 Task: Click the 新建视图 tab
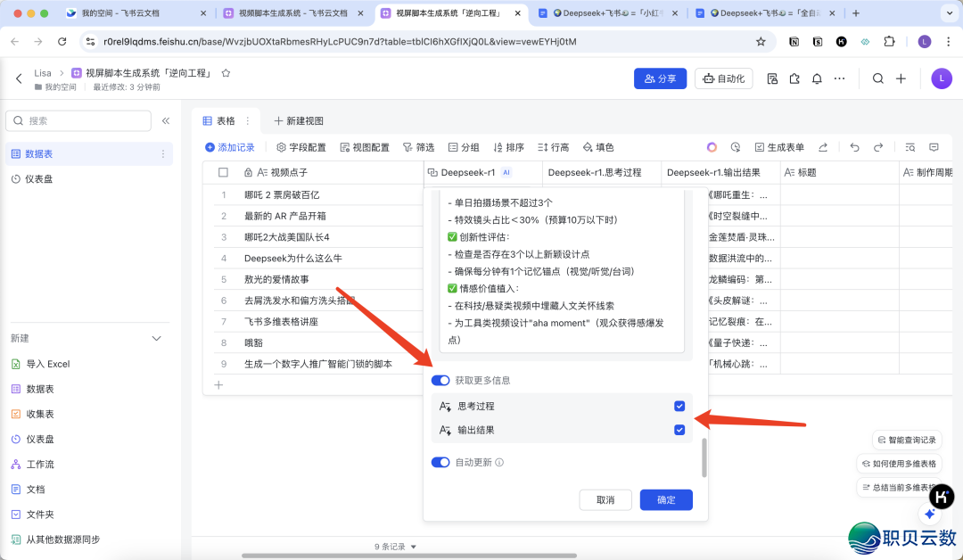point(299,120)
